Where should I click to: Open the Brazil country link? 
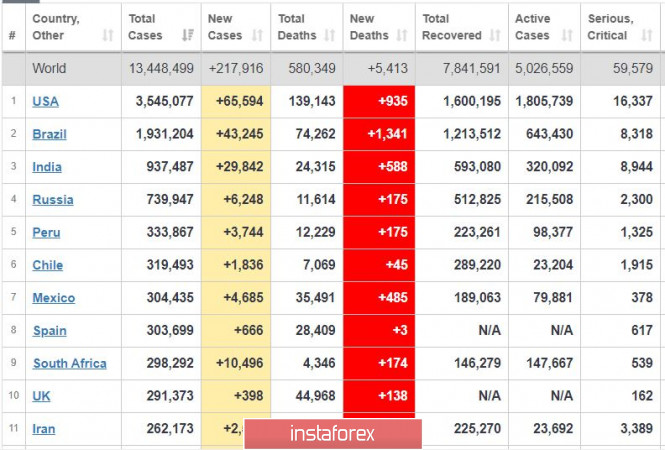click(50, 134)
